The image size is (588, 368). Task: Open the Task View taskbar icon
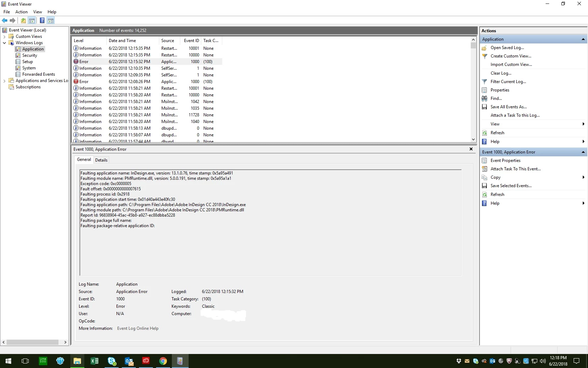click(25, 361)
